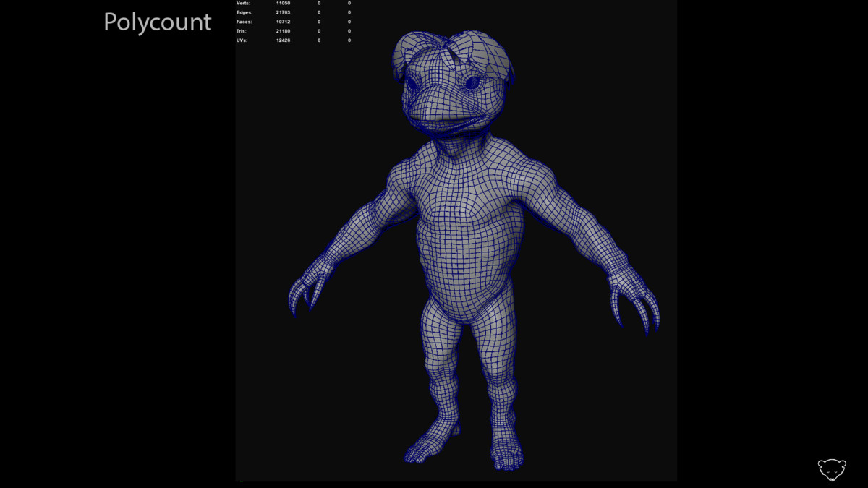
Task: Click the UVs count value 12426
Action: pos(283,40)
